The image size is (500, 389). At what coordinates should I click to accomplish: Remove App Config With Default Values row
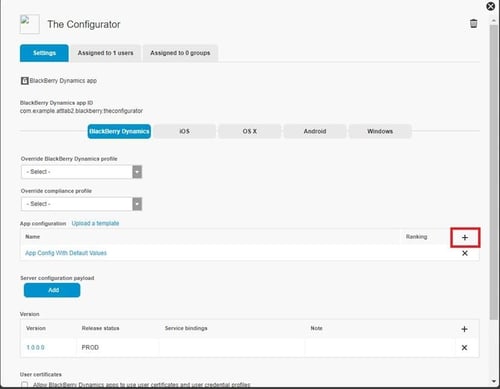pos(465,253)
